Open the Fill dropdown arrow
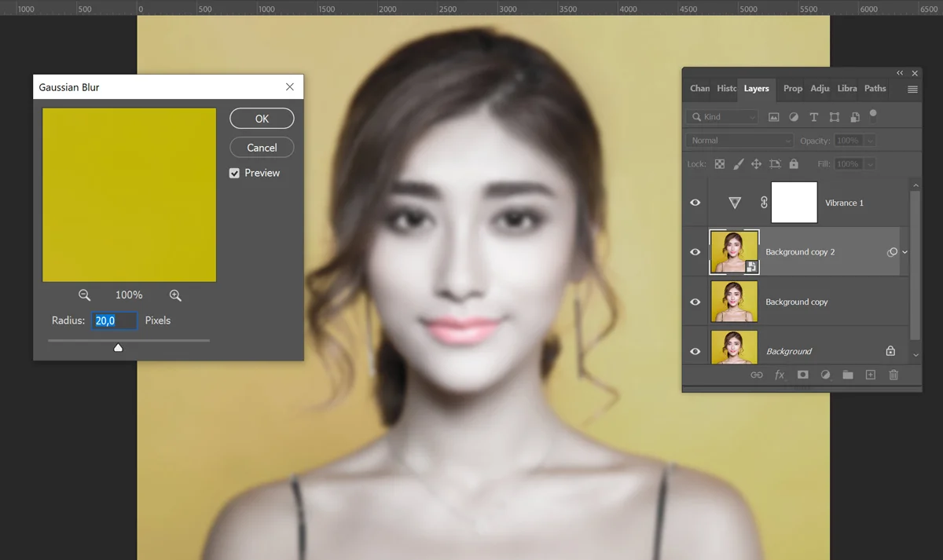Screen dimensions: 943x560 868,164
